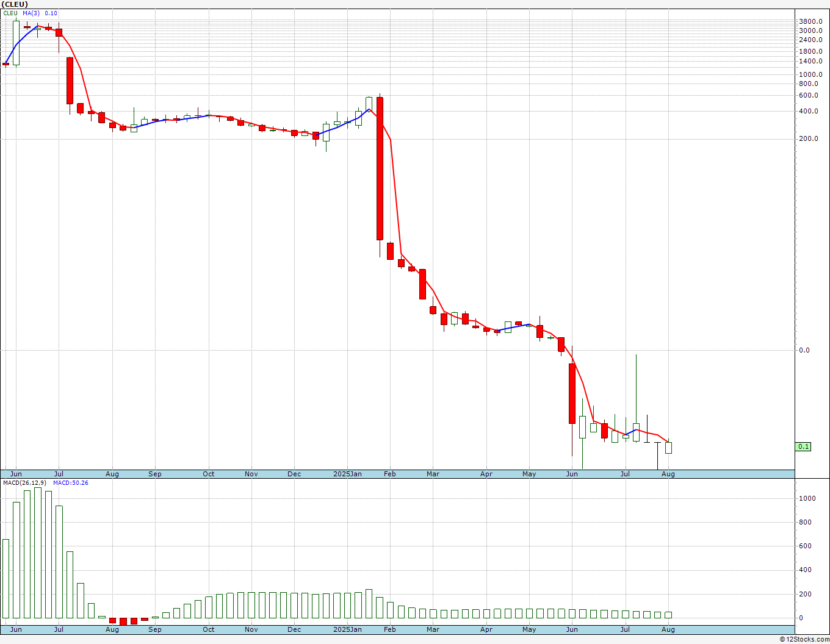Screen dimensions: 830x644
Task: Select the green CLEU legend label
Action: click(10, 13)
